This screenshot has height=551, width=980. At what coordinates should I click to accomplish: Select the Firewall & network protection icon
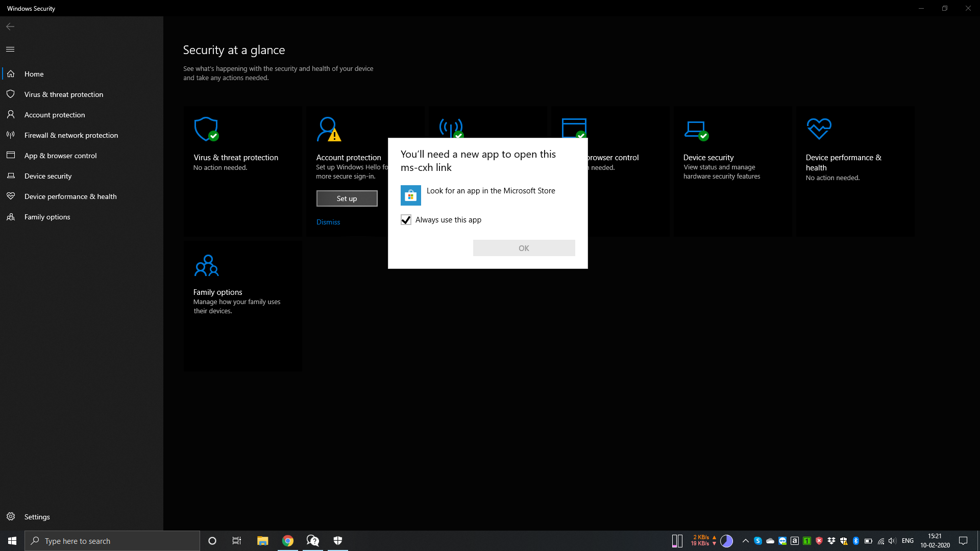click(x=10, y=135)
